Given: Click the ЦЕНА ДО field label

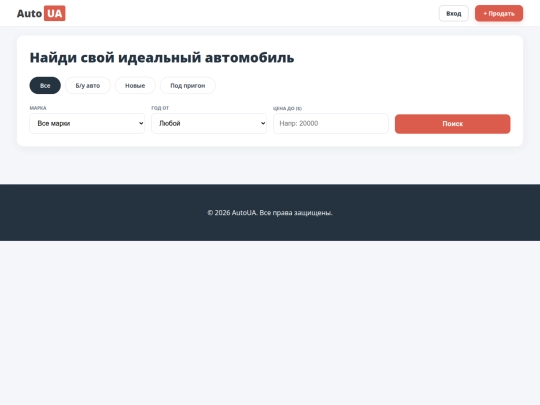Looking at the screenshot, I should coord(287,108).
